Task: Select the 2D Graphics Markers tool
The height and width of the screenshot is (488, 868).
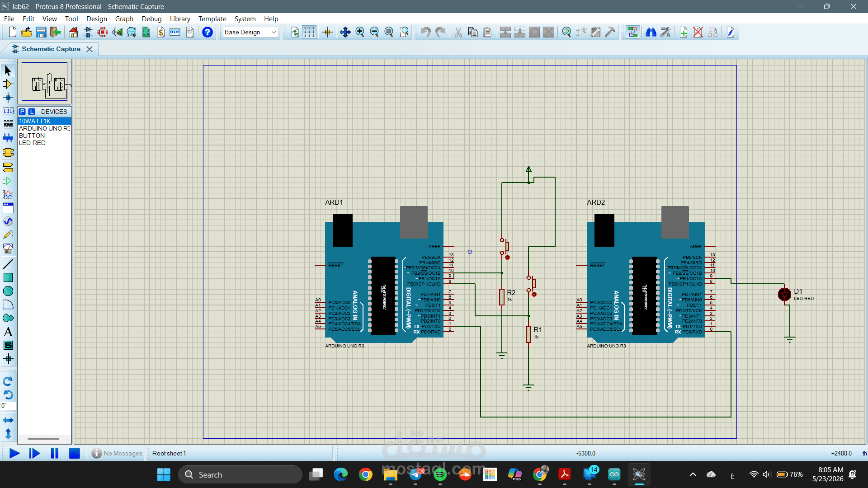Action: (8, 359)
